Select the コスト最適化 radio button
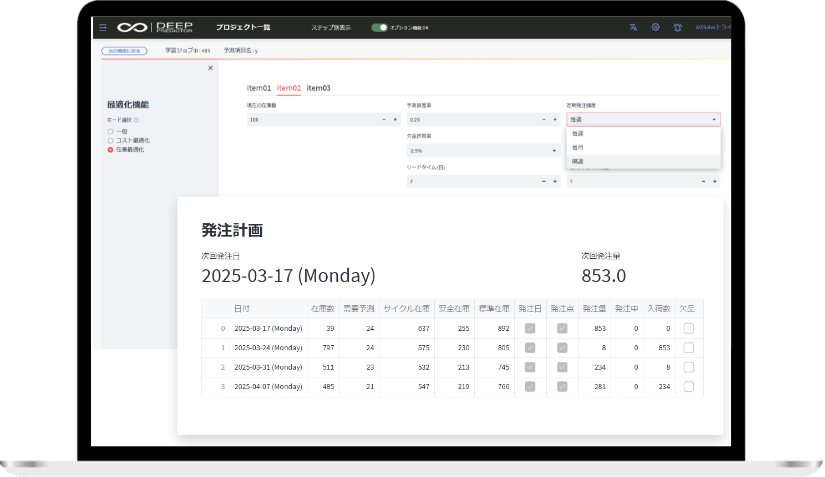 point(110,140)
